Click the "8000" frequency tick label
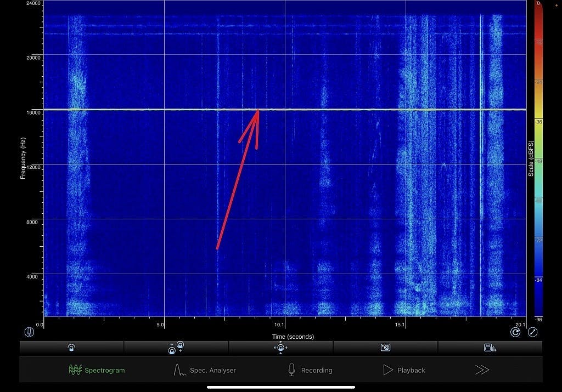The width and height of the screenshot is (562, 392). click(31, 222)
